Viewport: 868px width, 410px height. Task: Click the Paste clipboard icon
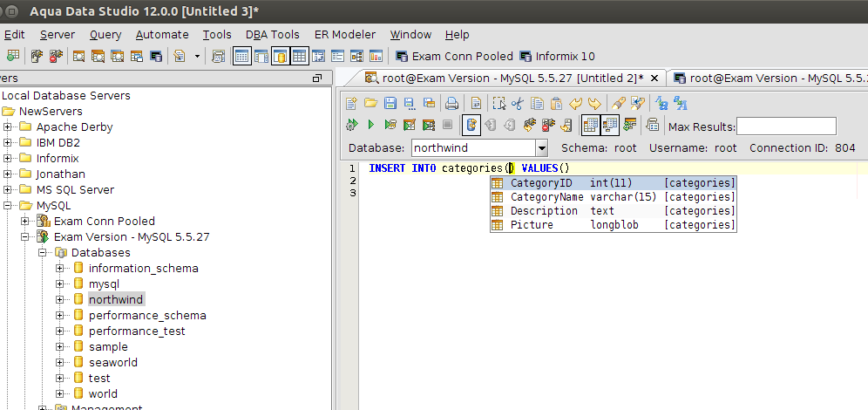tap(556, 103)
